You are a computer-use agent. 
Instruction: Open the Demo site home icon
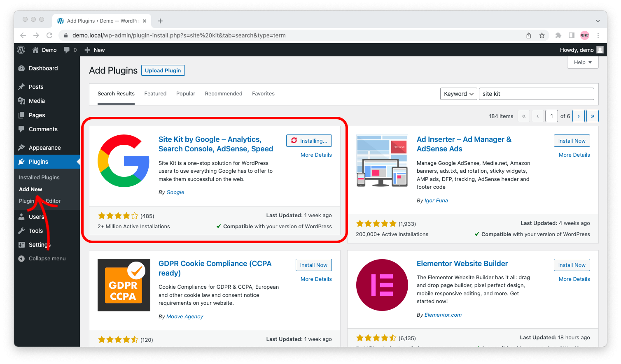click(x=35, y=50)
